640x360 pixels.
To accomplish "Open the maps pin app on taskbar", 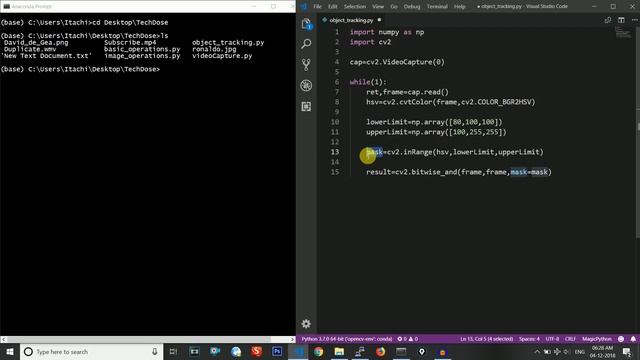I will tap(422, 351).
